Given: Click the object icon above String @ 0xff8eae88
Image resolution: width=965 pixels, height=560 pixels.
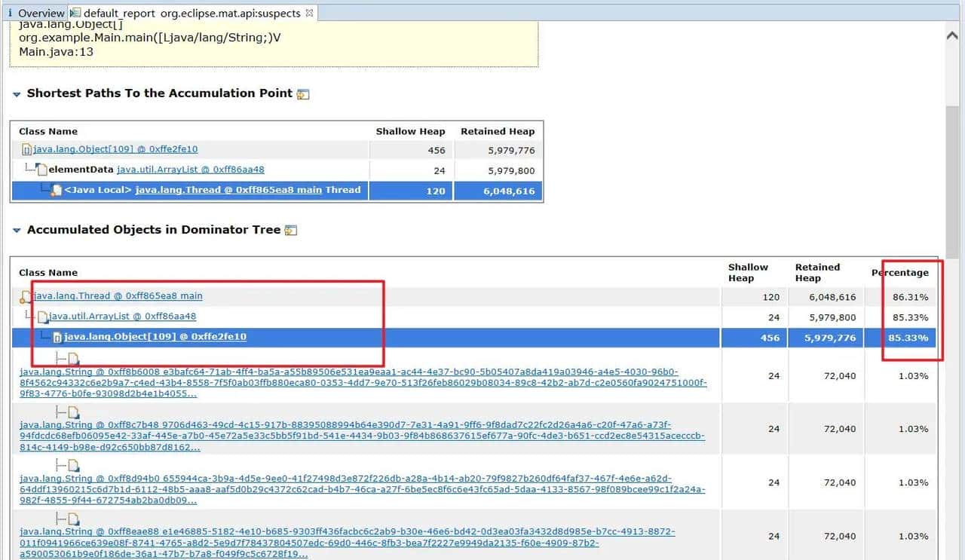Looking at the screenshot, I should (x=73, y=519).
